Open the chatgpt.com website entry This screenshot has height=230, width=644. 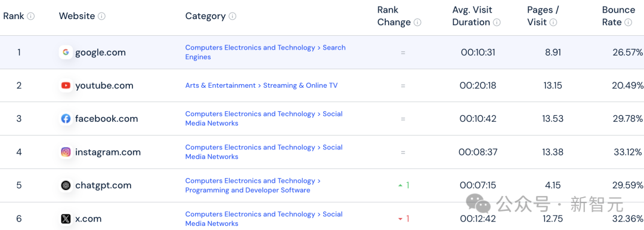(x=103, y=185)
